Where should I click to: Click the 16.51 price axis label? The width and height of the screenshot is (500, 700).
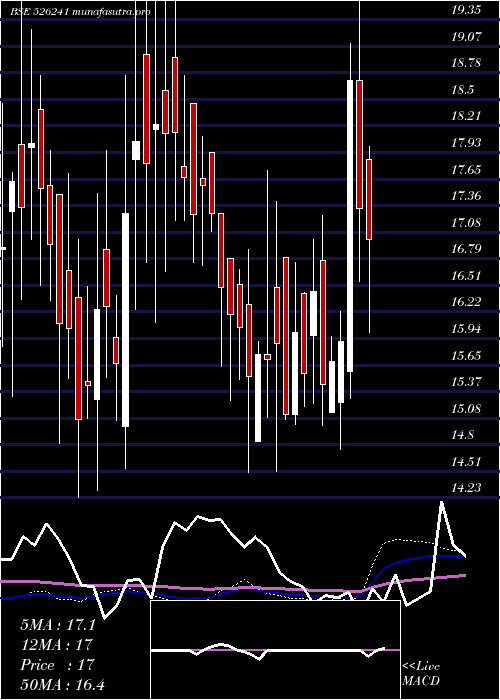click(466, 275)
